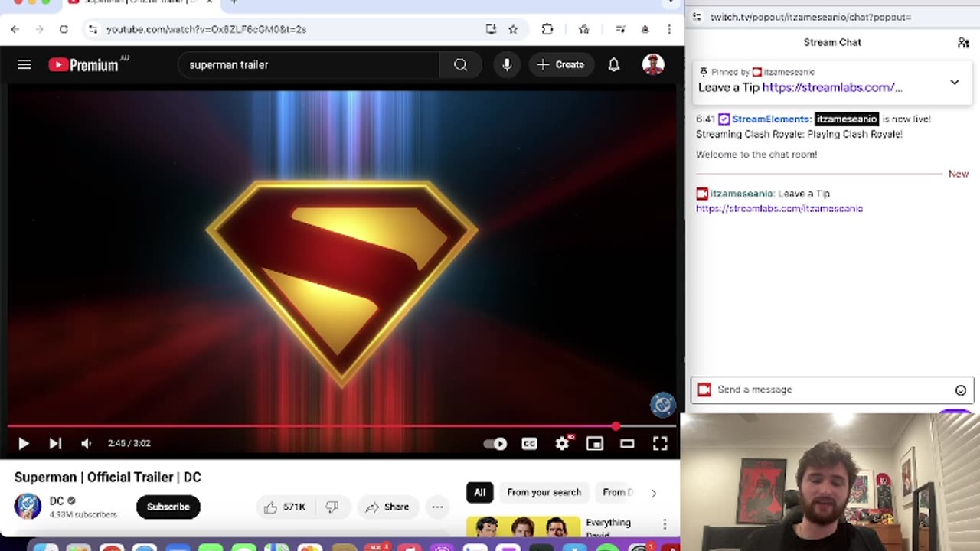This screenshot has height=551, width=980.
Task: Share the Superman trailer
Action: click(x=387, y=507)
